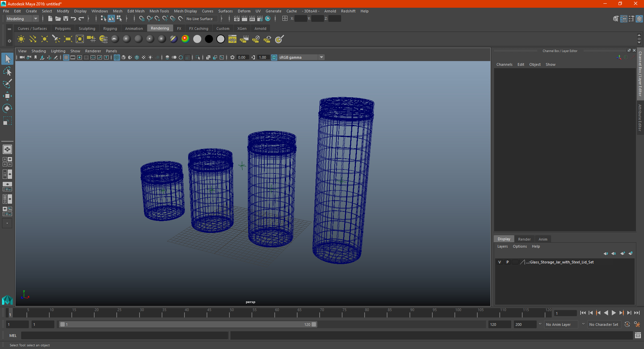The image size is (644, 349).
Task: Toggle snap to curves magnet icon
Action: (x=150, y=18)
